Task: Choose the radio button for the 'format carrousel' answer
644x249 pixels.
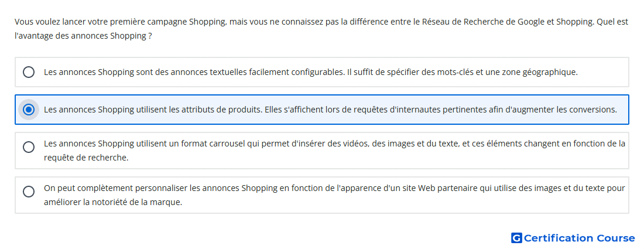Action: coord(29,147)
